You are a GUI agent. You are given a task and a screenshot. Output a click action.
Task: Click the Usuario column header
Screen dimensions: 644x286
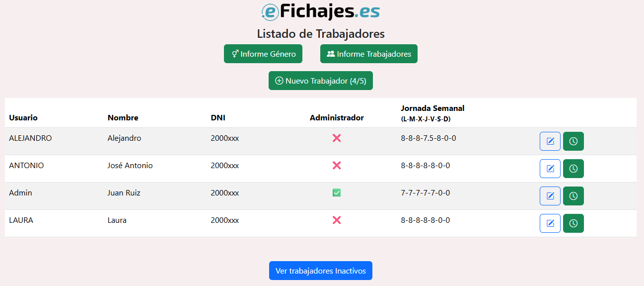[23, 118]
